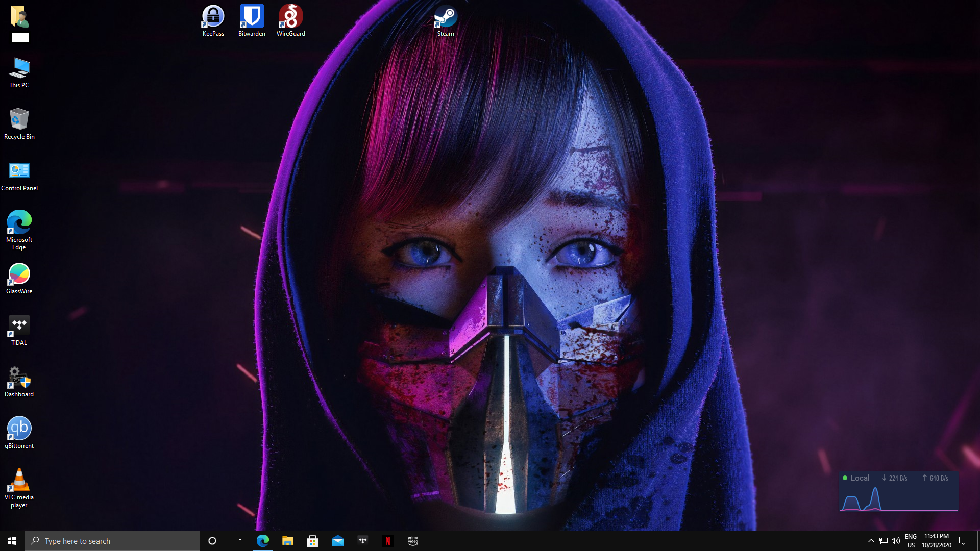The height and width of the screenshot is (551, 980).
Task: Click the qBittorrent desktop icon
Action: pos(19,430)
